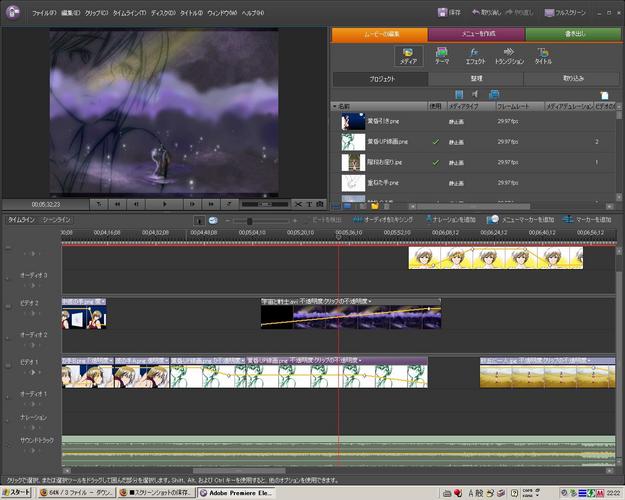The width and height of the screenshot is (625, 500).
Task: Click the home icon in top left corner
Action: (13, 12)
